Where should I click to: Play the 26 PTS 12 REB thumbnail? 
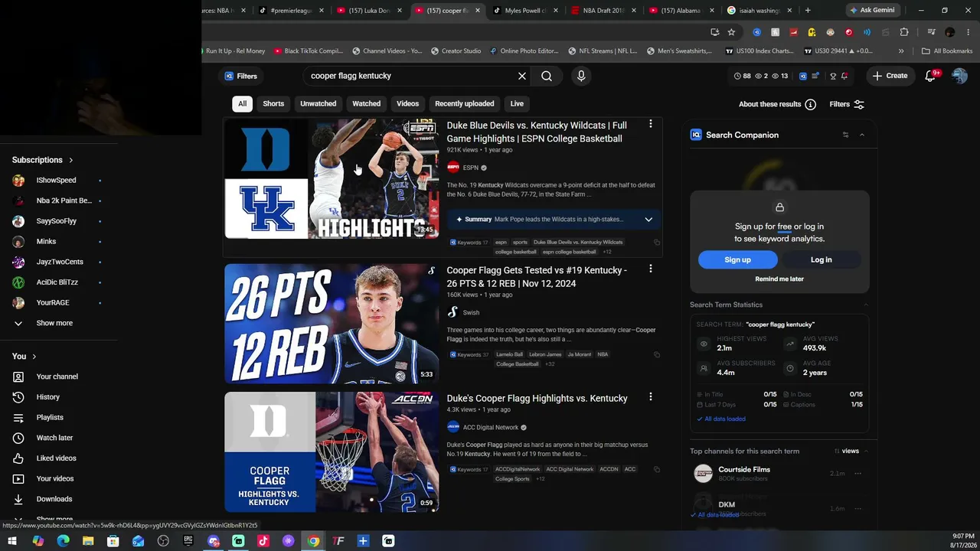click(x=332, y=324)
